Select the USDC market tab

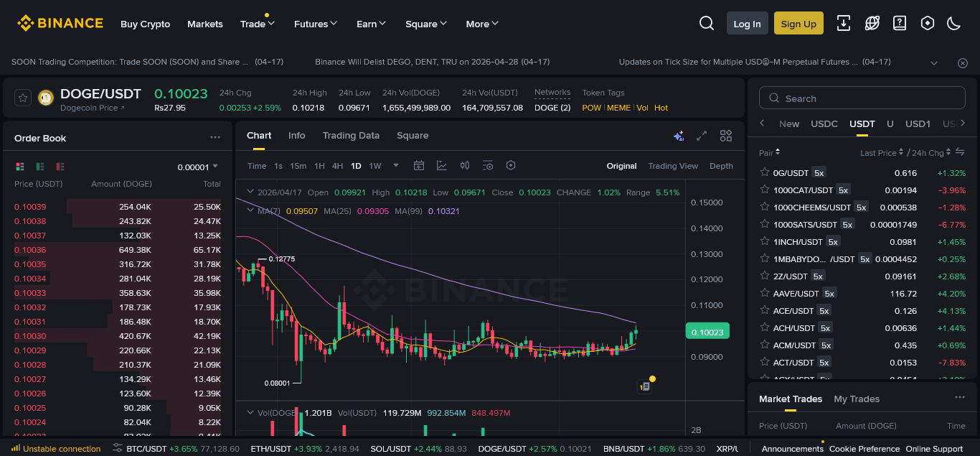coord(824,124)
